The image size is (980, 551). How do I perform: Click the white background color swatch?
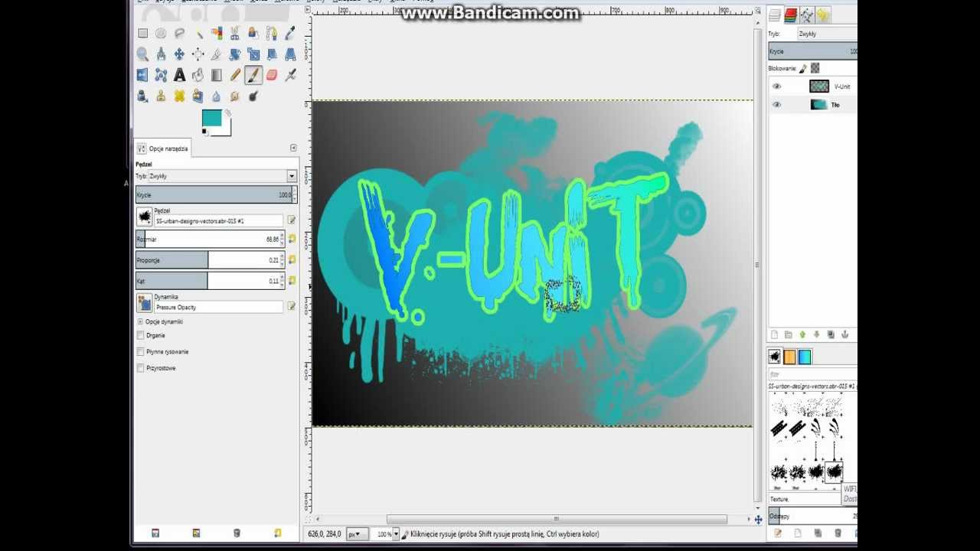pos(226,131)
